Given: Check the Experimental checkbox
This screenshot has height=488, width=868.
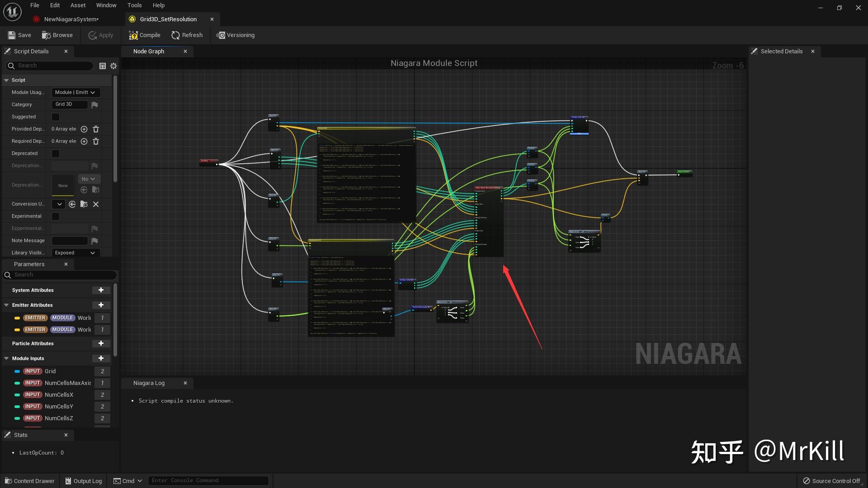Looking at the screenshot, I should pos(56,216).
